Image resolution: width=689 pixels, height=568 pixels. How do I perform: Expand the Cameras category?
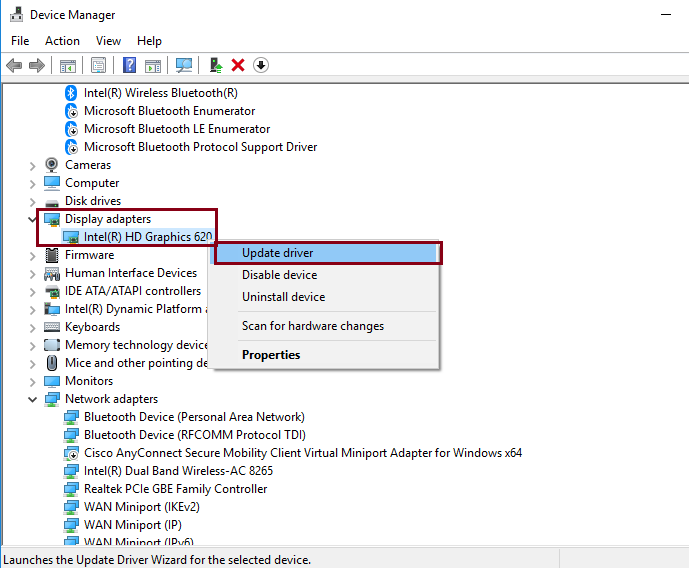pyautogui.click(x=34, y=165)
